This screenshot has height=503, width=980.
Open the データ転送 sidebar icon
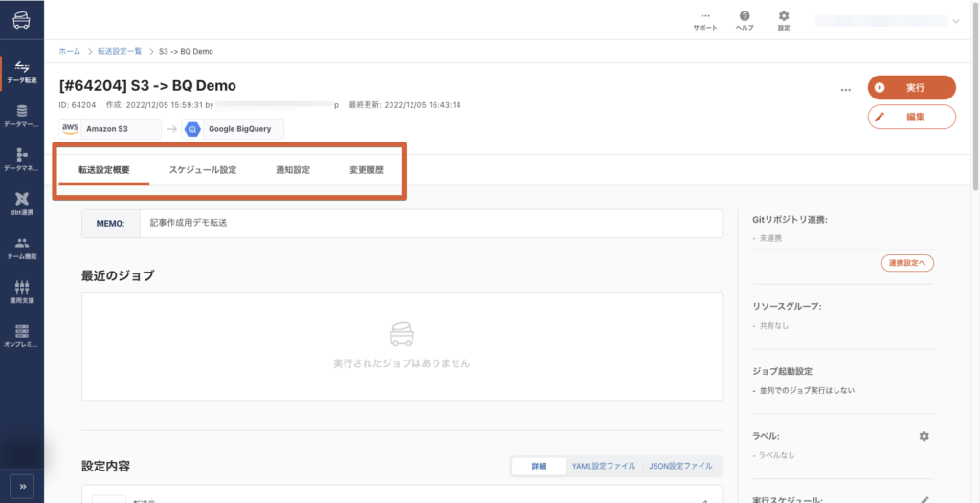click(x=21, y=71)
